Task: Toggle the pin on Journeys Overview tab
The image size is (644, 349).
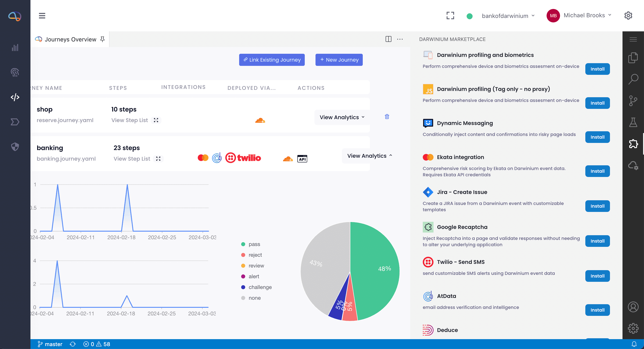Action: click(x=102, y=39)
